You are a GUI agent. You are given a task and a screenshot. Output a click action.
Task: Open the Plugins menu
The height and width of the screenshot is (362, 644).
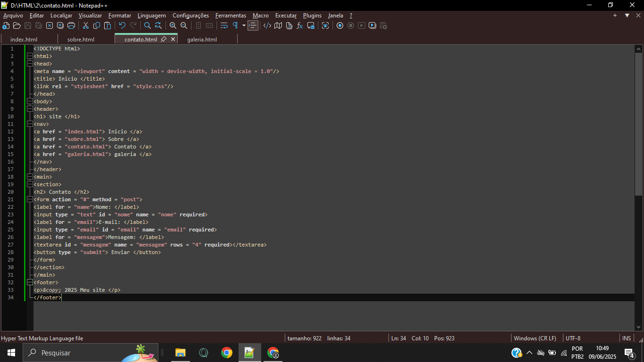coord(312,16)
